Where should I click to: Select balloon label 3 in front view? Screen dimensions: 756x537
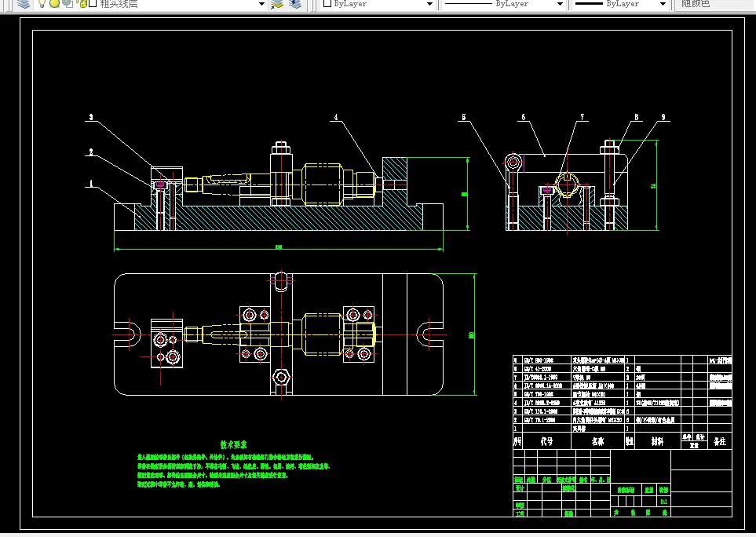[91, 117]
